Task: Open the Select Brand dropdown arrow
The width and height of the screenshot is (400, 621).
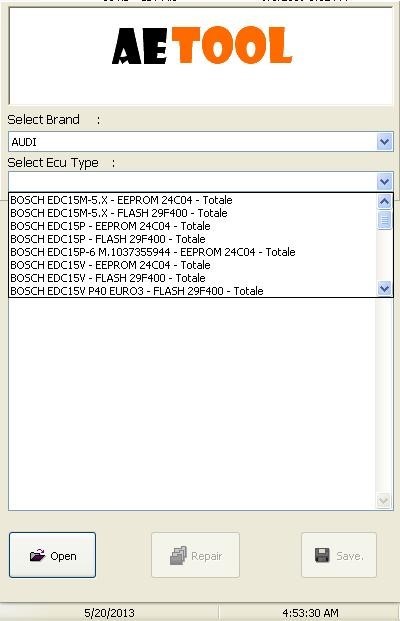Action: coord(385,142)
